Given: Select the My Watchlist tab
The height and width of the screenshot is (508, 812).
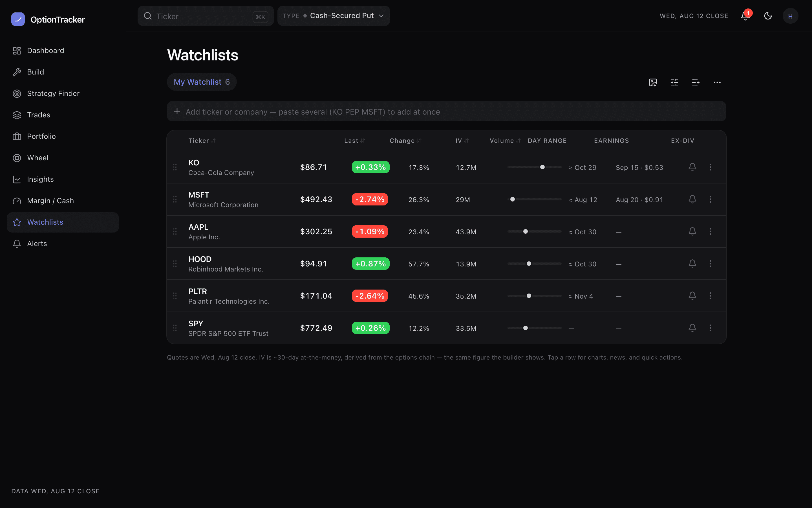Looking at the screenshot, I should point(202,82).
